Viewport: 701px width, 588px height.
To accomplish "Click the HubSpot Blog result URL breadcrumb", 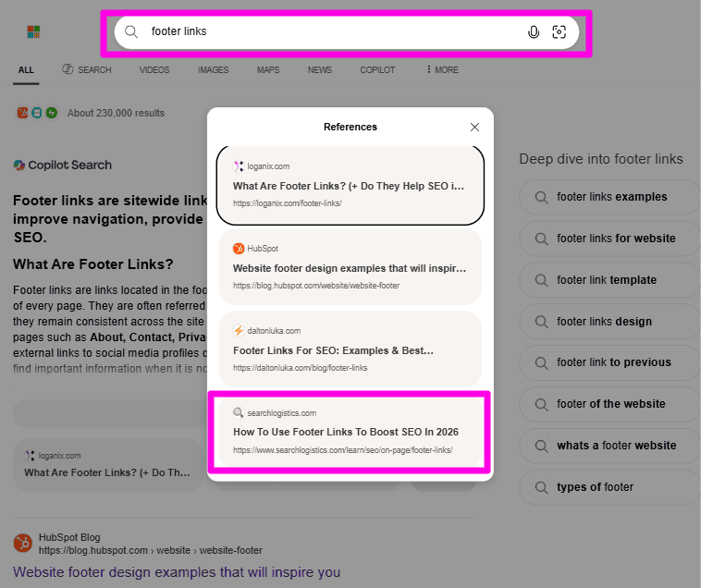I will (x=150, y=550).
